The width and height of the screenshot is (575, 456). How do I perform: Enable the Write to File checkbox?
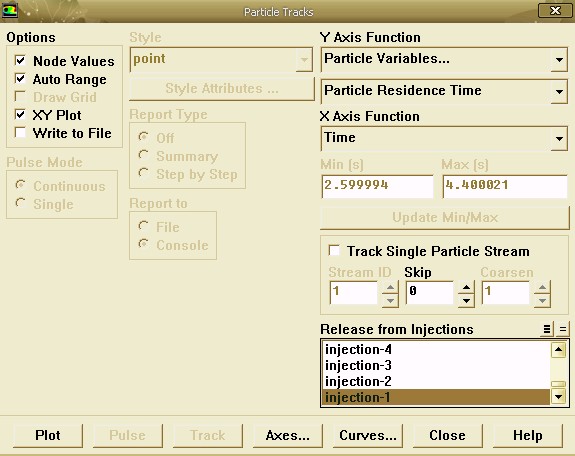pyautogui.click(x=20, y=132)
